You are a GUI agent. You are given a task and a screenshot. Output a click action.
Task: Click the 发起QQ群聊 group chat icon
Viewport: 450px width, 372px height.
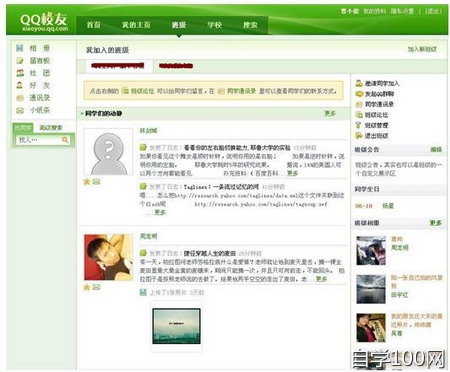[x=359, y=94]
